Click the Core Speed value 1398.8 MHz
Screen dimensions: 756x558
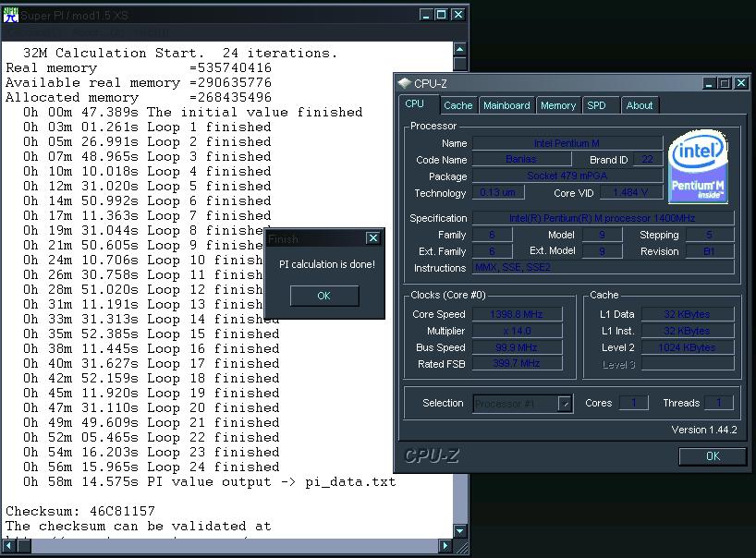coord(517,314)
